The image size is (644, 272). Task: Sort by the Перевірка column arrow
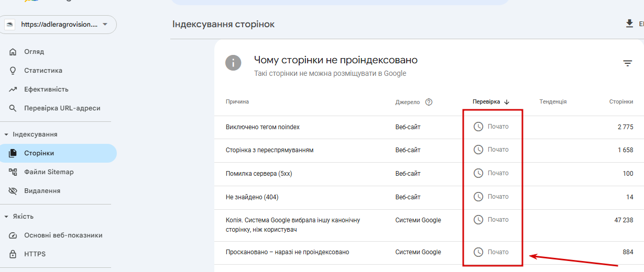[507, 102]
